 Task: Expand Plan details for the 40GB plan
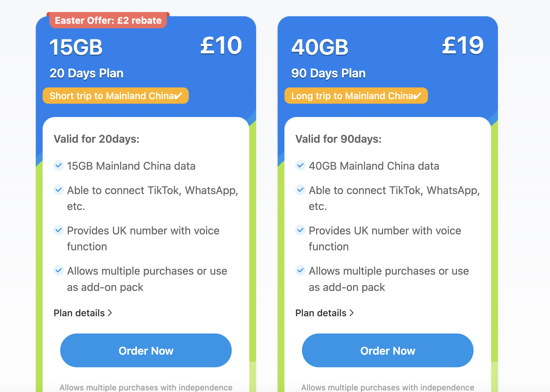(324, 313)
